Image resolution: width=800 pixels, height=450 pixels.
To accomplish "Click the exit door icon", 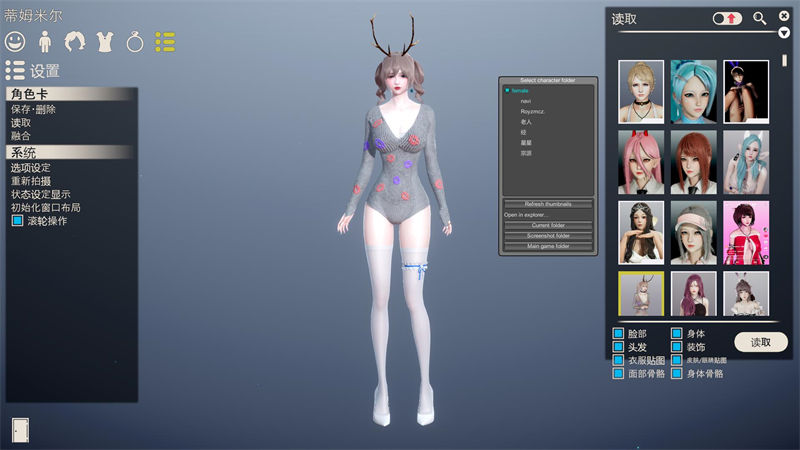I will tap(20, 429).
